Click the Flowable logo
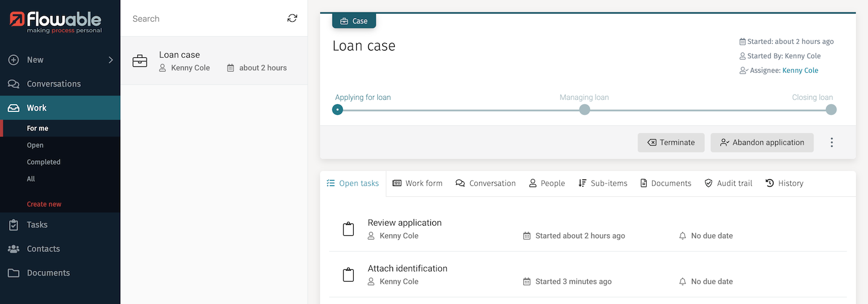Screen dimensions: 868x304 coord(56,22)
